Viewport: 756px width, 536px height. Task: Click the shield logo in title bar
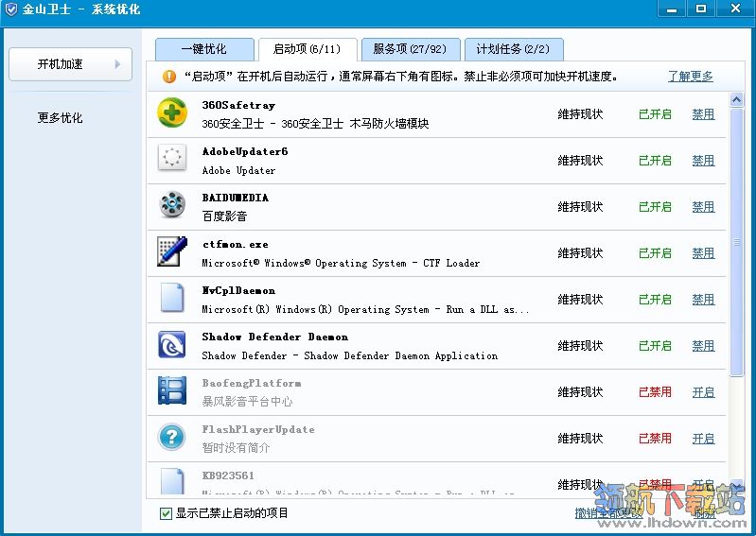point(11,9)
